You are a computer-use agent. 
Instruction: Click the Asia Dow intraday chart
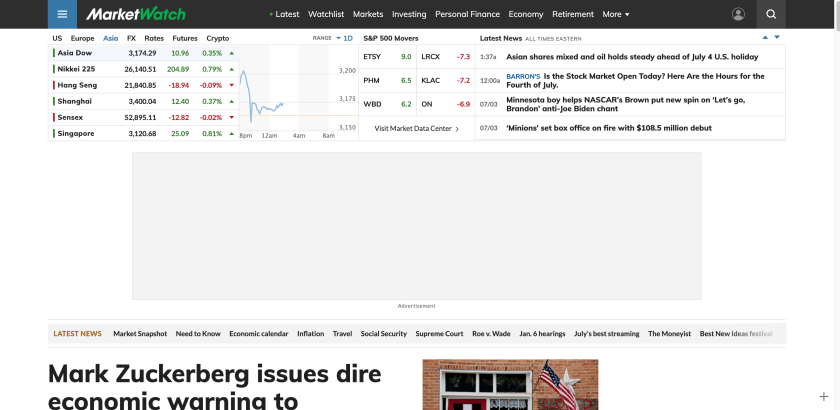point(298,92)
